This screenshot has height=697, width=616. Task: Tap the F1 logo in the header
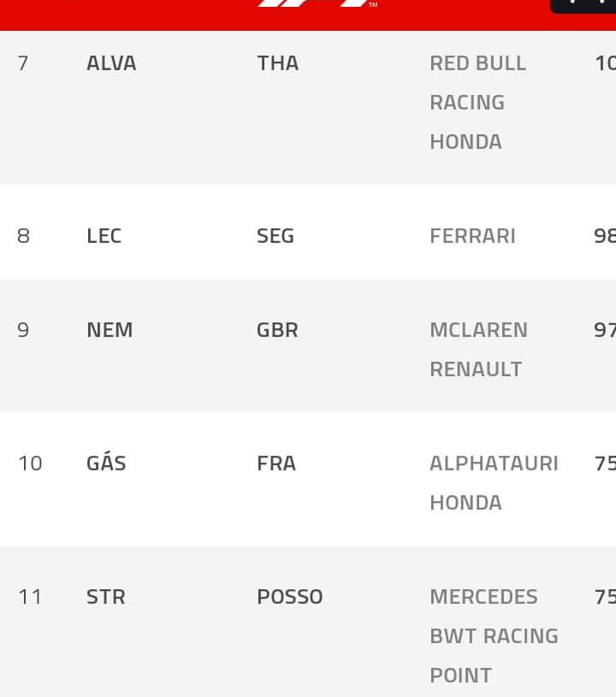(317, 4)
